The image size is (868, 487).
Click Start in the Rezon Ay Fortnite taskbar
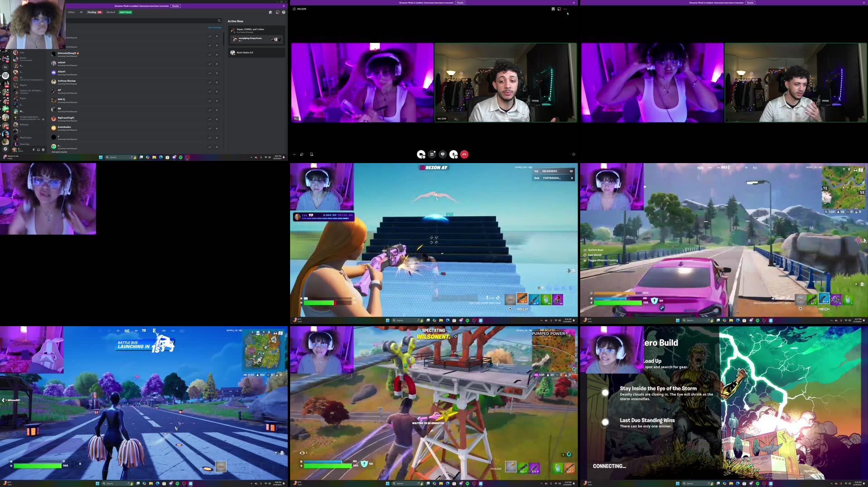click(388, 320)
